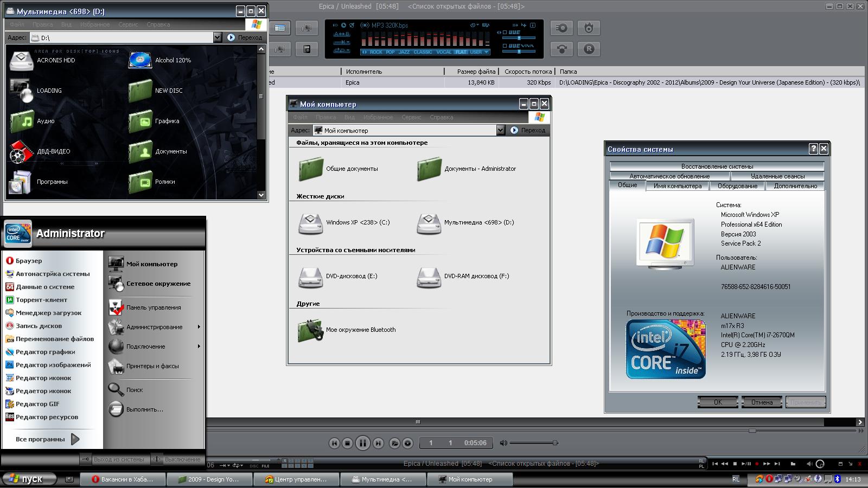Click the burn disc flame button in player

[589, 28]
